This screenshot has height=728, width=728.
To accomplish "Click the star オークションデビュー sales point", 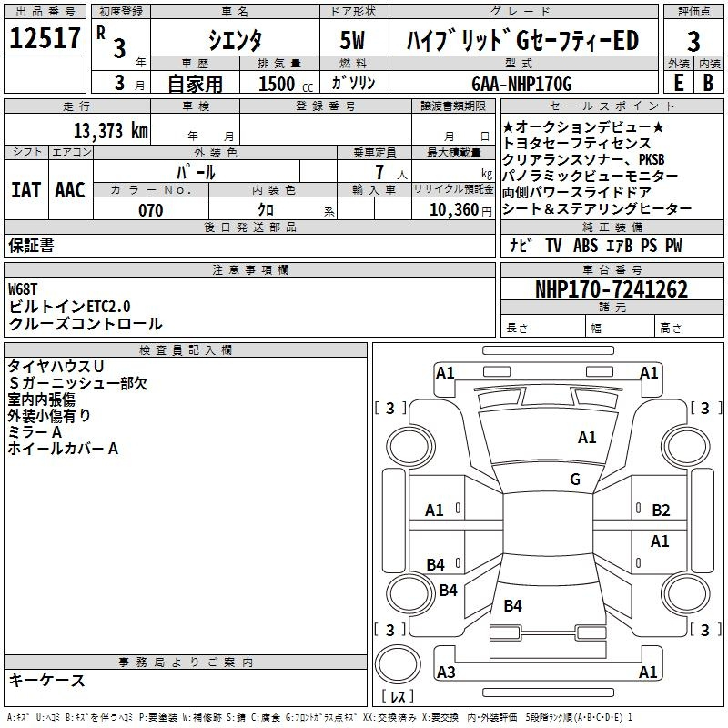I will [x=582, y=126].
